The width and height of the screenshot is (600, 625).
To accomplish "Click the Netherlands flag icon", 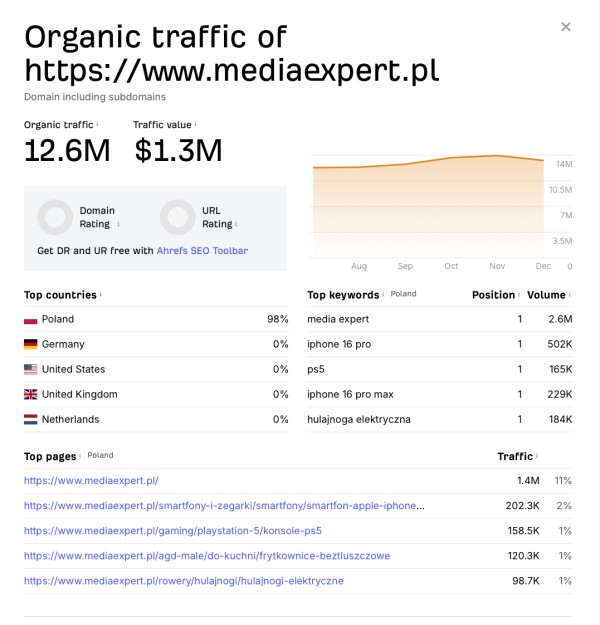I will point(31,420).
